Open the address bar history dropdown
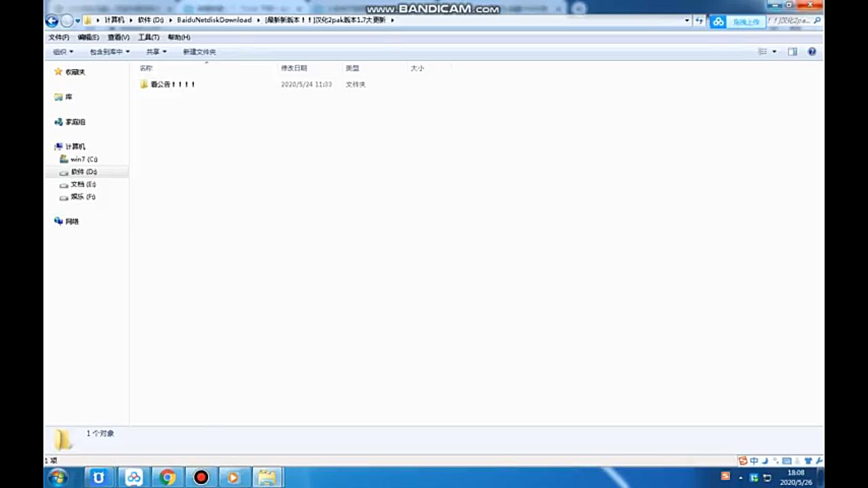The width and height of the screenshot is (868, 488). 687,21
